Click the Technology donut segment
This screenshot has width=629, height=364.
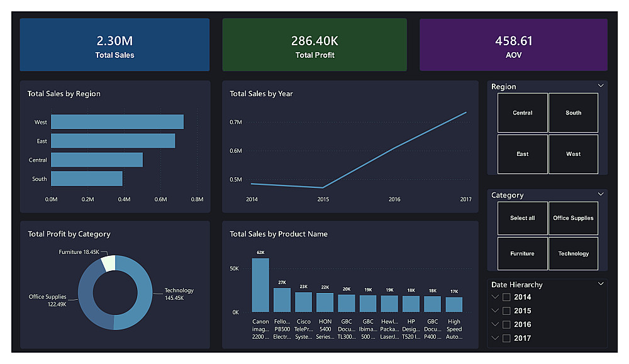coord(143,292)
